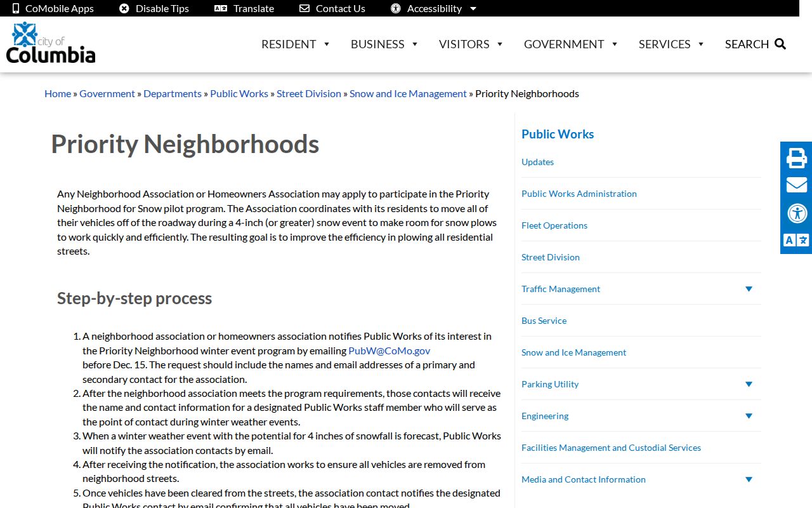
Task: Toggle Disable Tips in the top bar
Action: (154, 8)
